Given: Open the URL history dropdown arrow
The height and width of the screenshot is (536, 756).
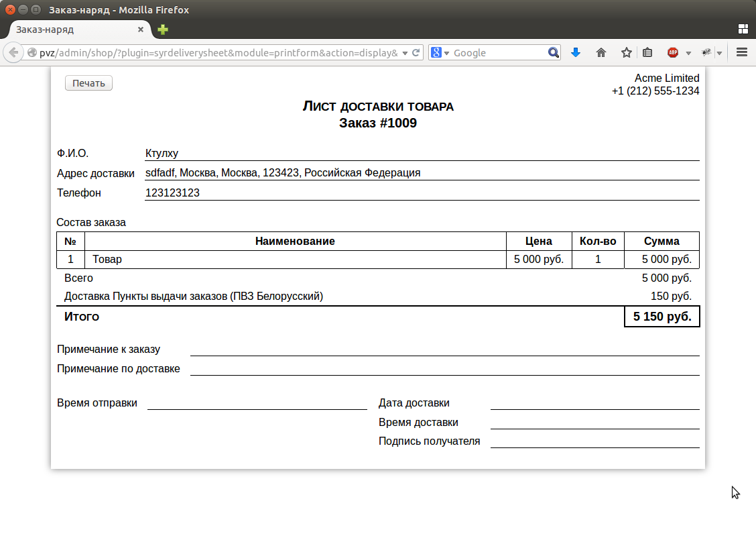Looking at the screenshot, I should point(405,53).
